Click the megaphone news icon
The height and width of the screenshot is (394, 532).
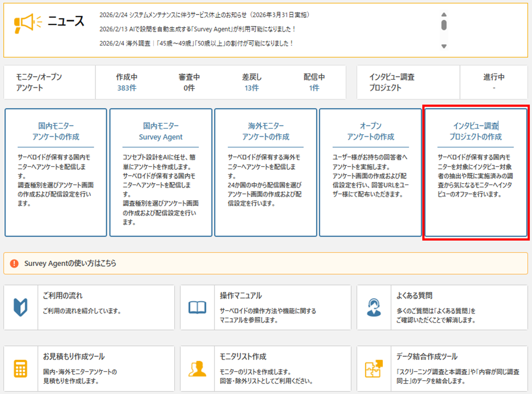[x=27, y=23]
